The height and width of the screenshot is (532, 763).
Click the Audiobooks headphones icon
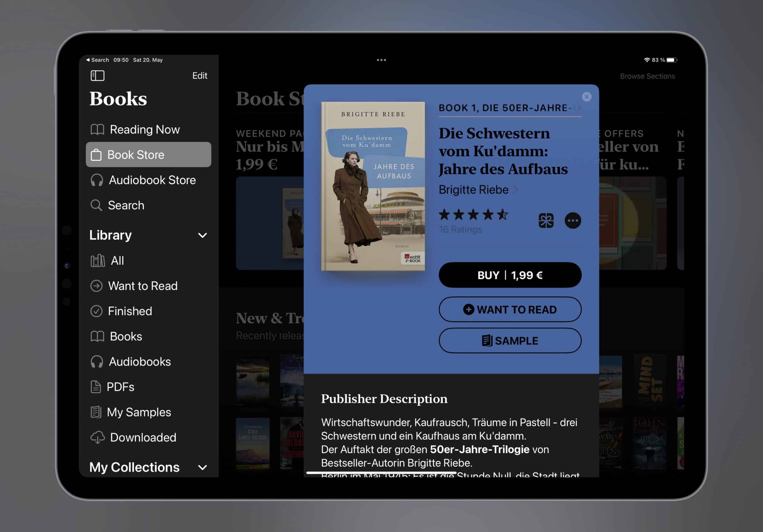[x=97, y=362]
